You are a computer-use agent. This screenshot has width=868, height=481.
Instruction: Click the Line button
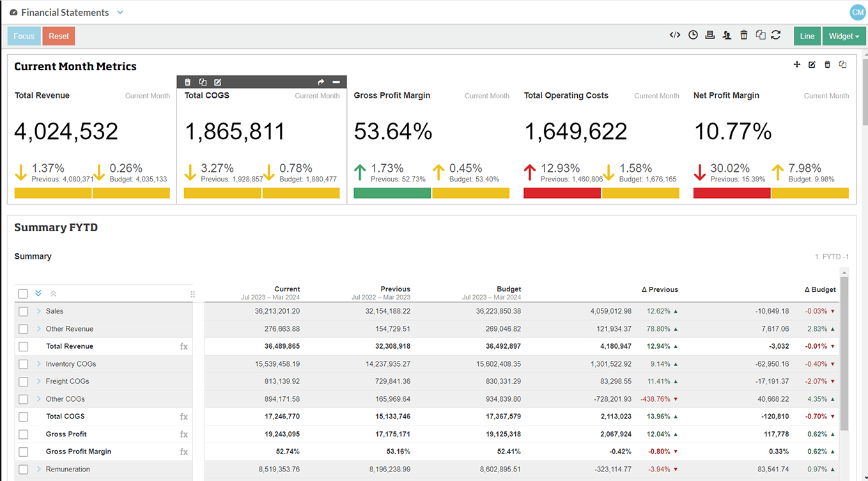(x=807, y=36)
